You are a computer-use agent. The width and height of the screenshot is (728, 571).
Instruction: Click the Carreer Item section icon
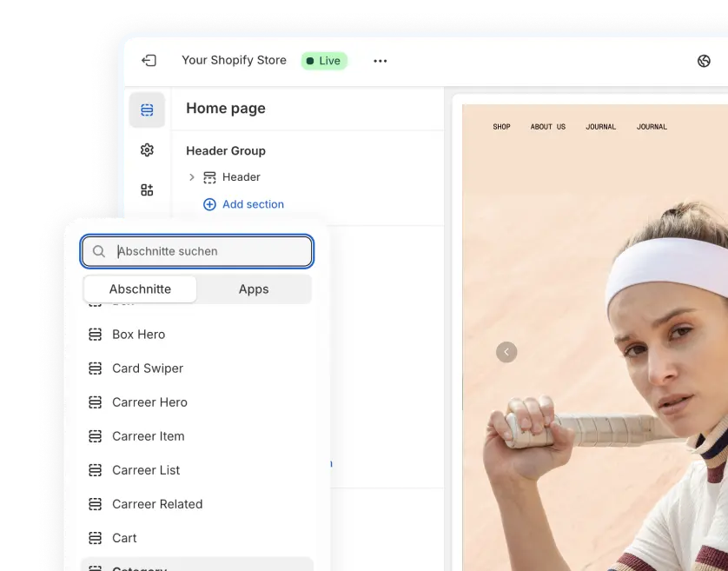96,436
